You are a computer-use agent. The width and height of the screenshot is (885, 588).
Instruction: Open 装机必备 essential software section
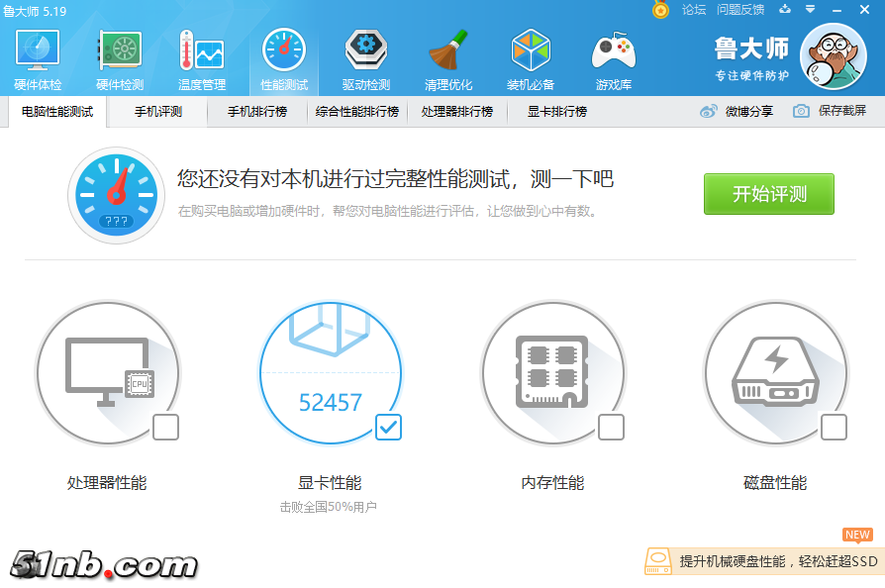point(531,56)
